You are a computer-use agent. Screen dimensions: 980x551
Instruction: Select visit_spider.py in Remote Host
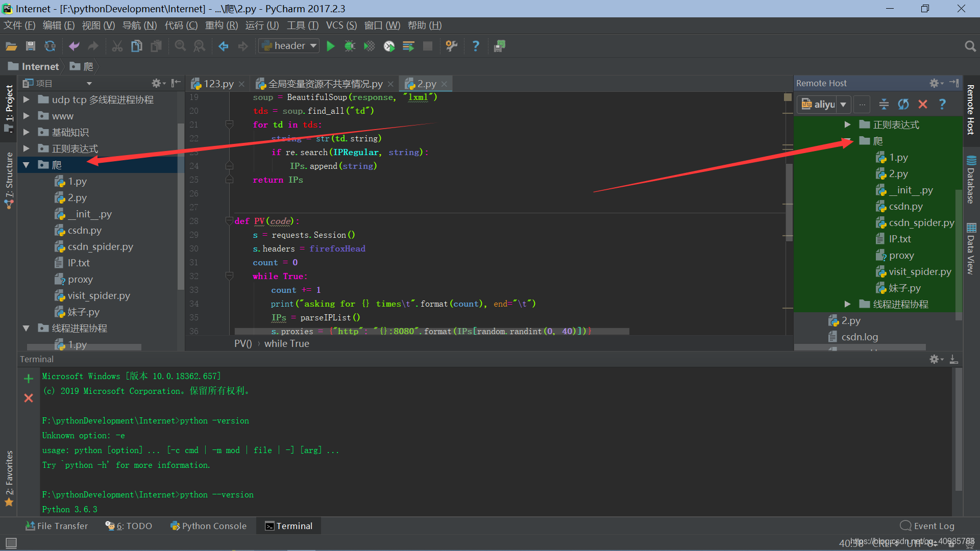click(914, 272)
